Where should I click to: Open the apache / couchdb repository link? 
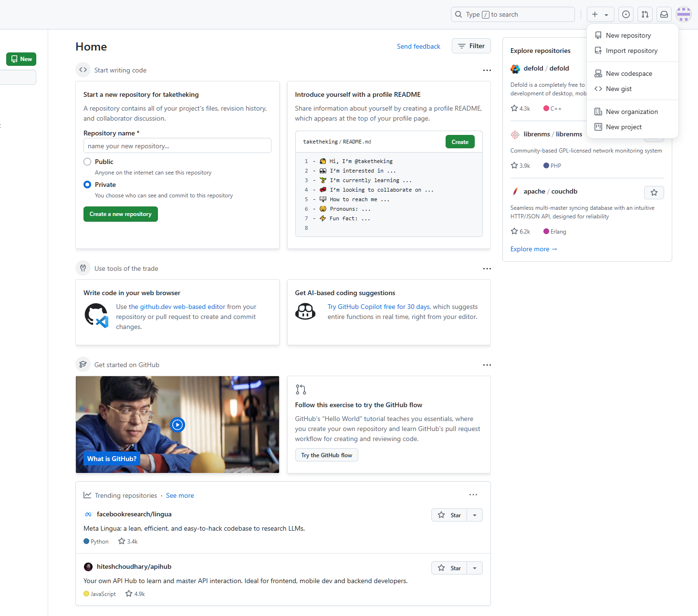coord(551,191)
